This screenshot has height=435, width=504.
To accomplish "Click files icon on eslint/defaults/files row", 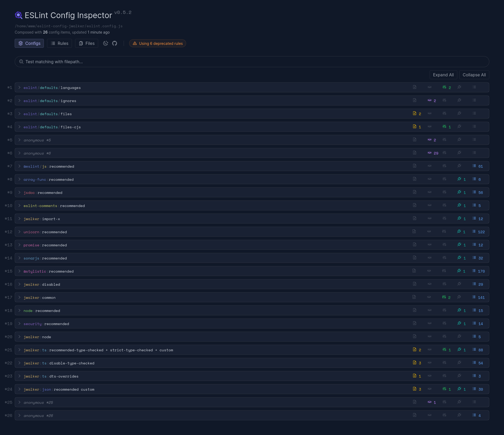I will point(414,114).
